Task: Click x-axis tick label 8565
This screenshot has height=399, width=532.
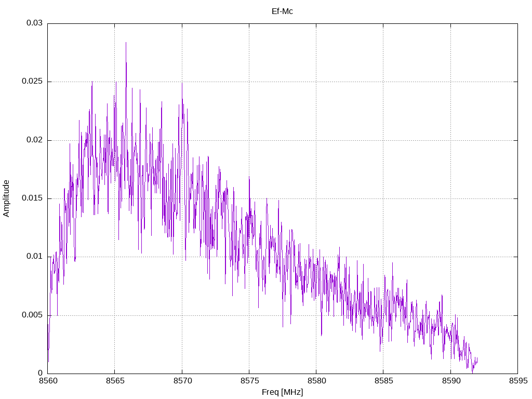Action: tap(115, 381)
